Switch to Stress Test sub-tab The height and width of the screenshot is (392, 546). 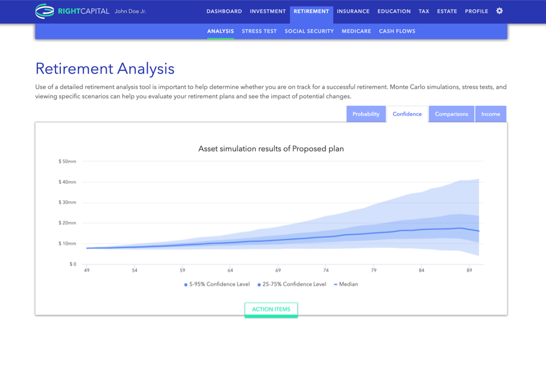click(x=259, y=31)
